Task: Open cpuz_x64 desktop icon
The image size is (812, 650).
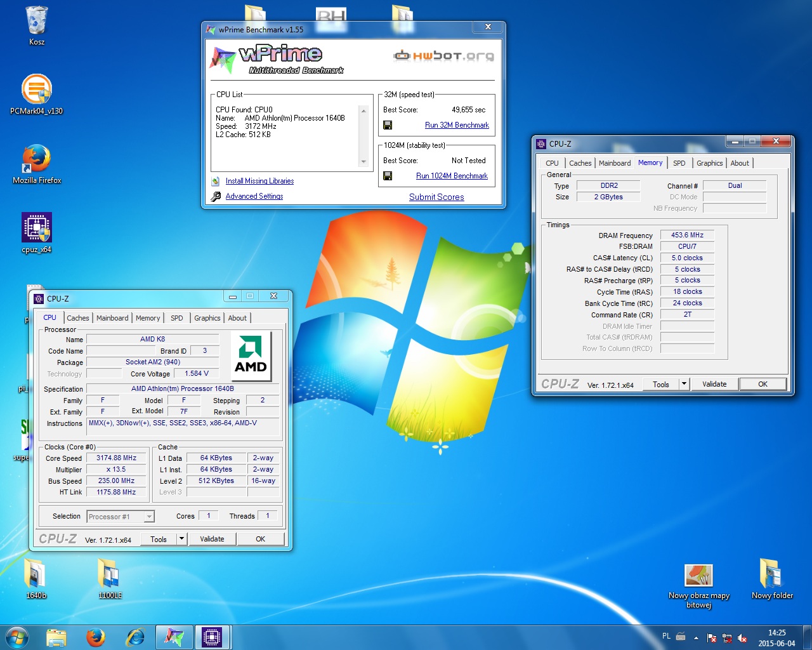Action: point(37,232)
